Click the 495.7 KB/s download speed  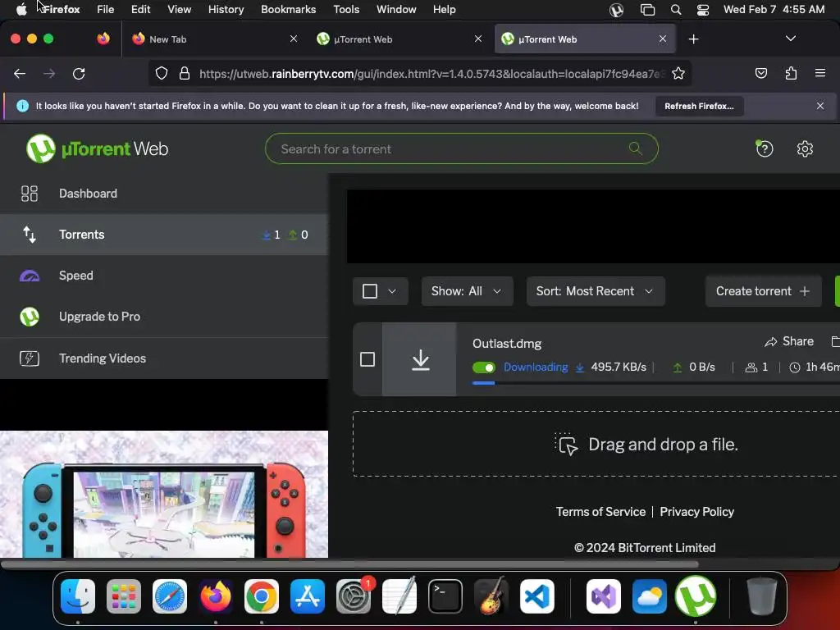tap(619, 367)
